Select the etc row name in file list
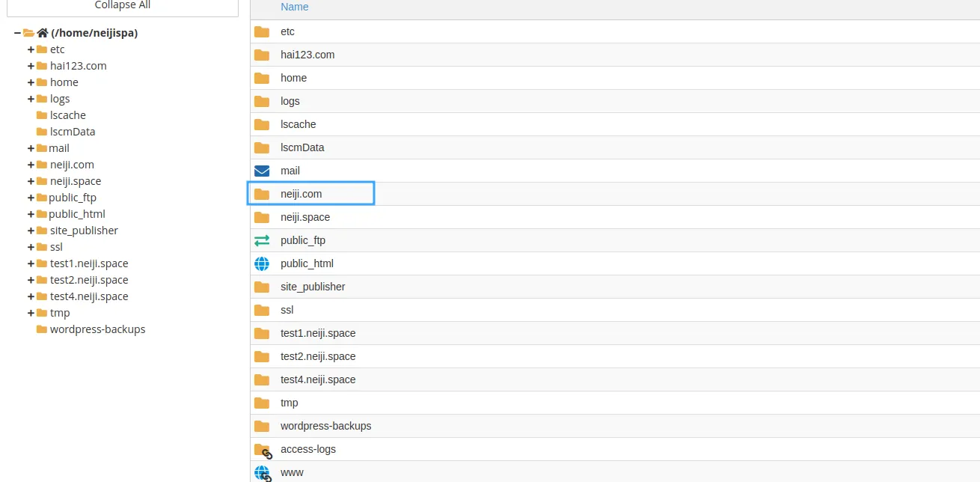980x482 pixels. pos(287,31)
